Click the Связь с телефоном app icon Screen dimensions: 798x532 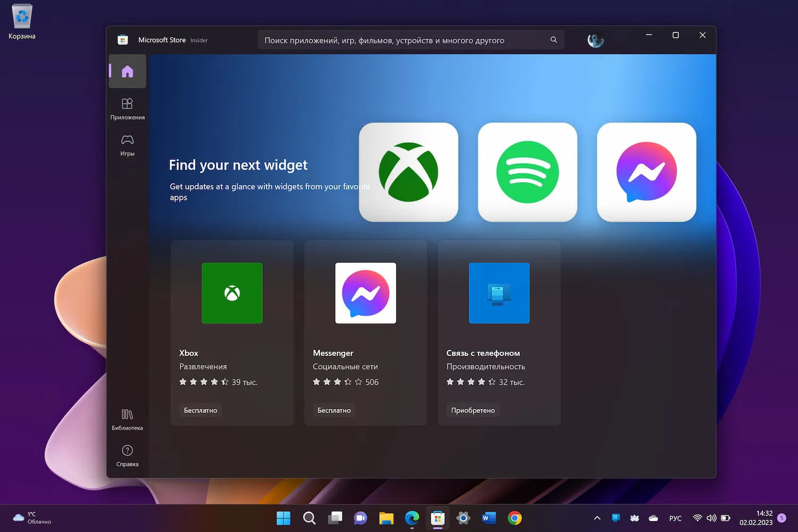(x=499, y=293)
